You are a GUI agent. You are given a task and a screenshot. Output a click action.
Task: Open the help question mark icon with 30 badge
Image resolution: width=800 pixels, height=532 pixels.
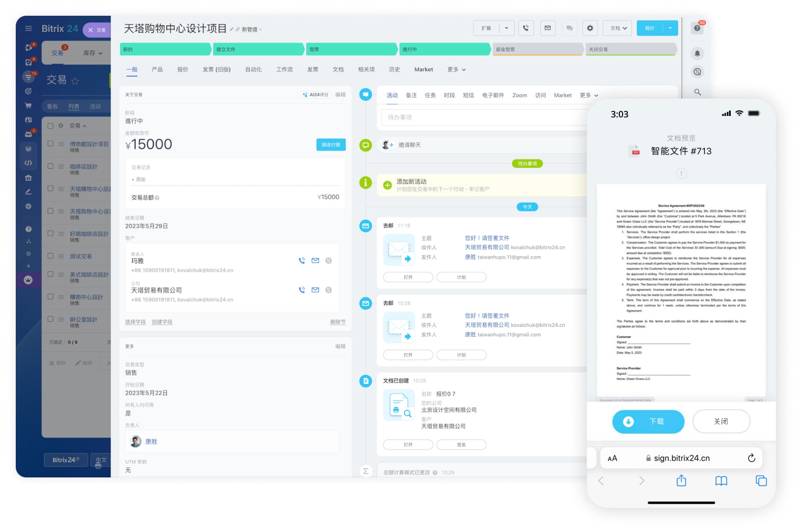[697, 28]
